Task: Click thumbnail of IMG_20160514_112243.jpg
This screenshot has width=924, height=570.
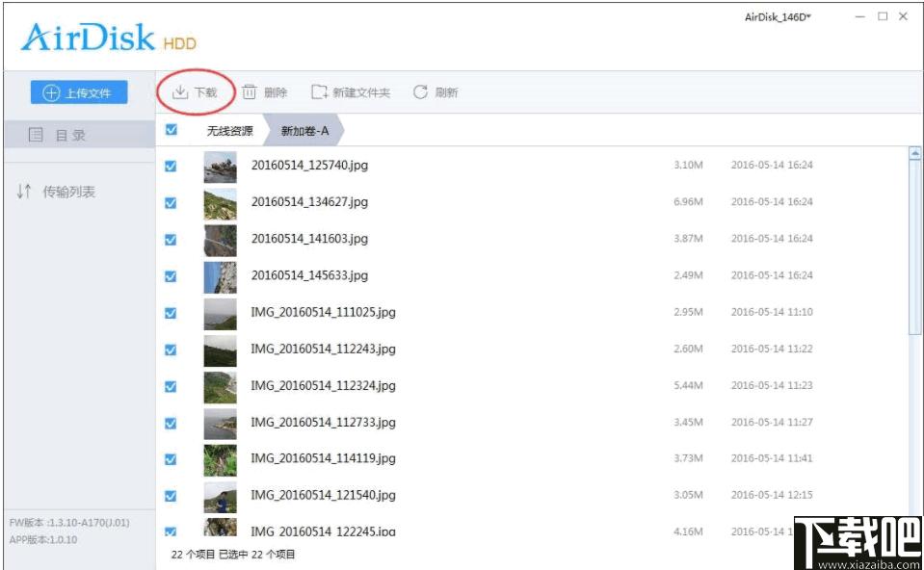Action: [x=221, y=350]
